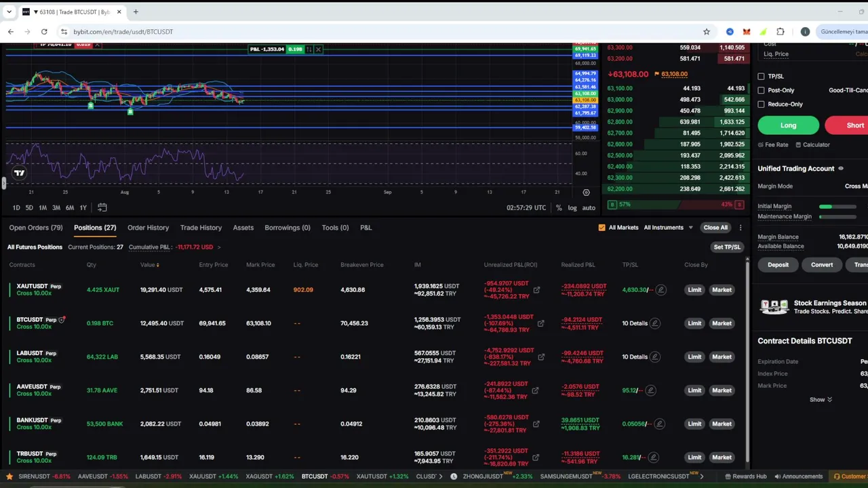Switch to the Order History tab
868x488 pixels.
[x=148, y=228]
